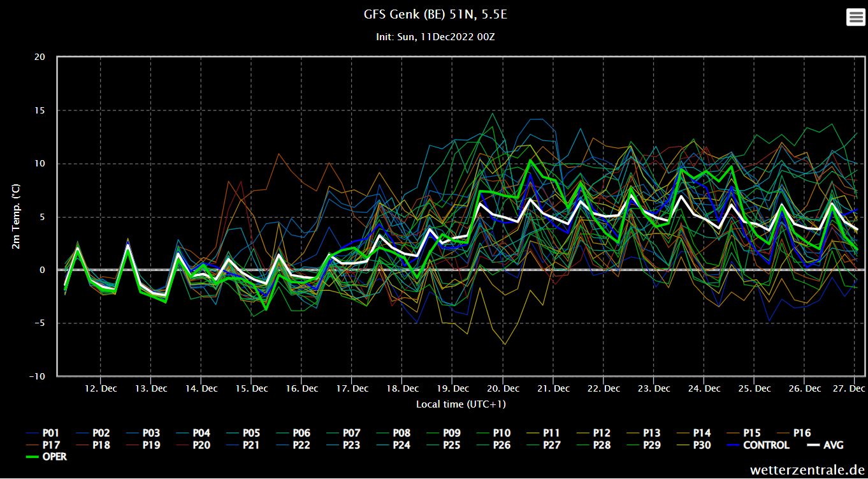Toggle the P05 series in legend
This screenshot has height=479, width=868.
[243, 434]
